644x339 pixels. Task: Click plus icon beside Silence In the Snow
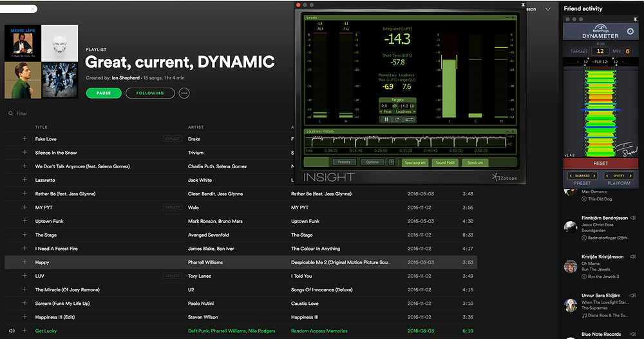pyautogui.click(x=24, y=153)
